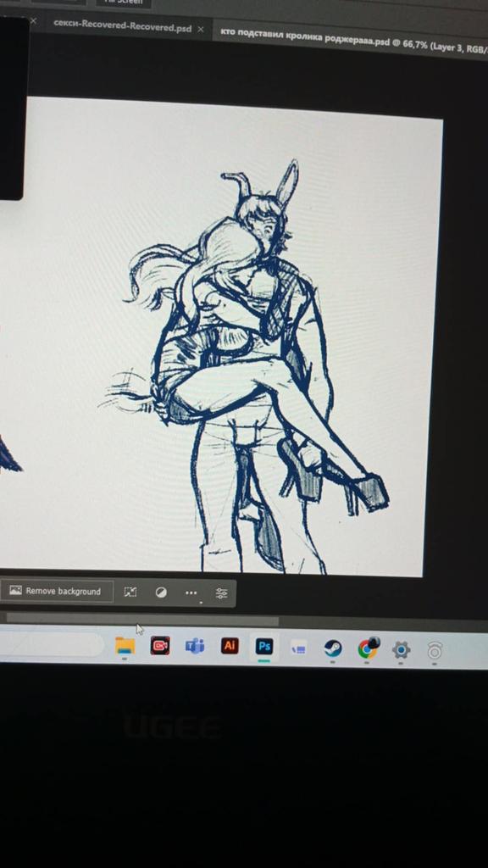Open the grey concentric-rings taskbar app
This screenshot has height=868, width=488.
pos(435,651)
